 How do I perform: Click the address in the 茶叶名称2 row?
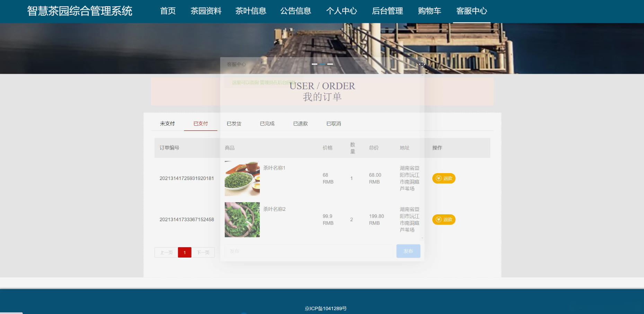(409, 219)
